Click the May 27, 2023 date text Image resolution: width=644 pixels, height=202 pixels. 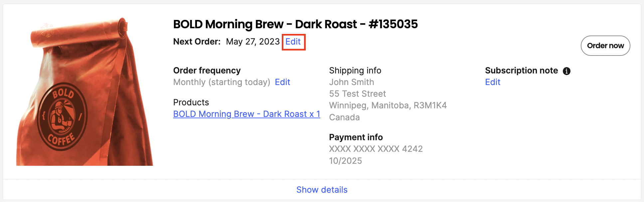(x=253, y=42)
